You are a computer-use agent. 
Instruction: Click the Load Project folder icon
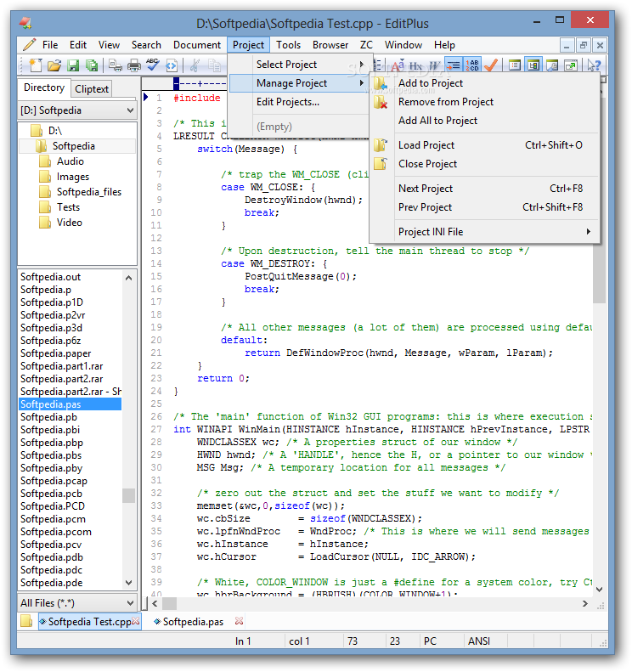tap(381, 145)
